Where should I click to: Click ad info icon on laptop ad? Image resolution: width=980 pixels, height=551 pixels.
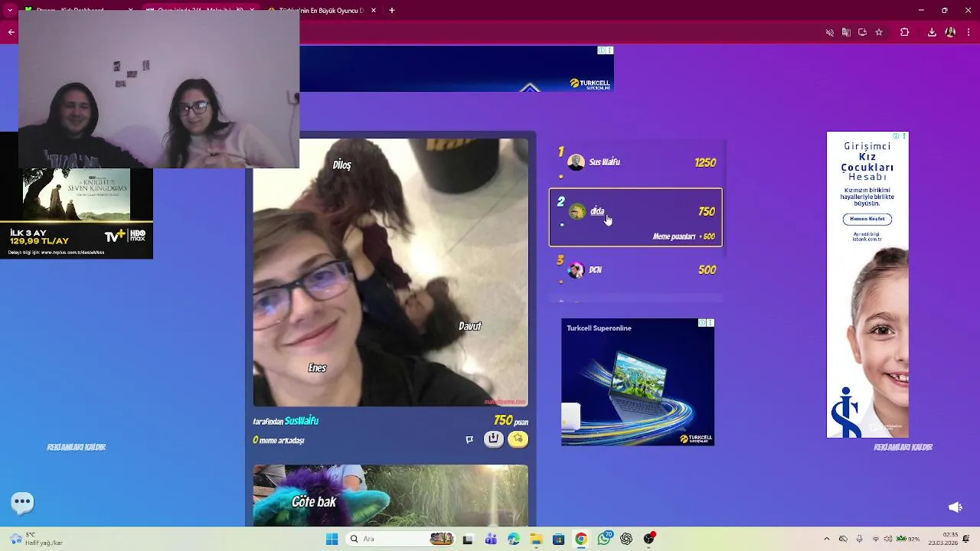pos(702,323)
